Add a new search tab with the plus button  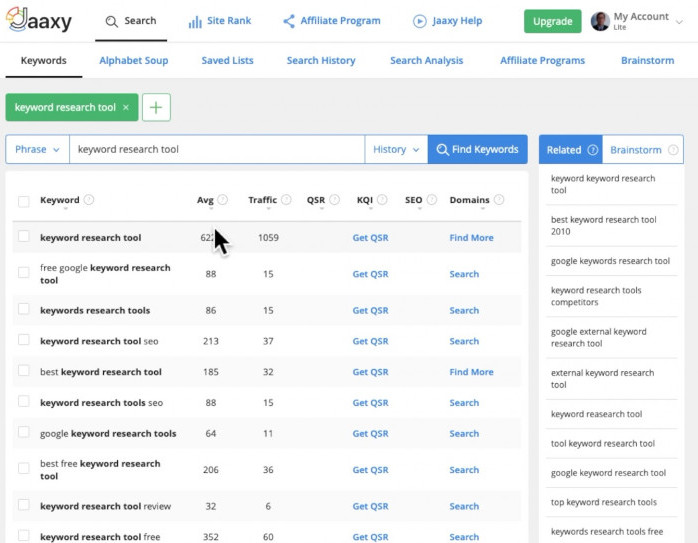[156, 107]
